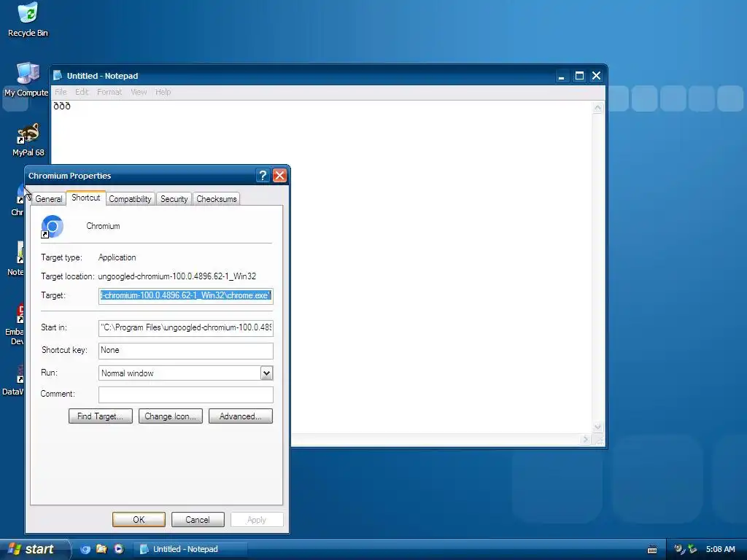The width and height of the screenshot is (747, 560).
Task: Click the Start in input field
Action: tap(186, 327)
